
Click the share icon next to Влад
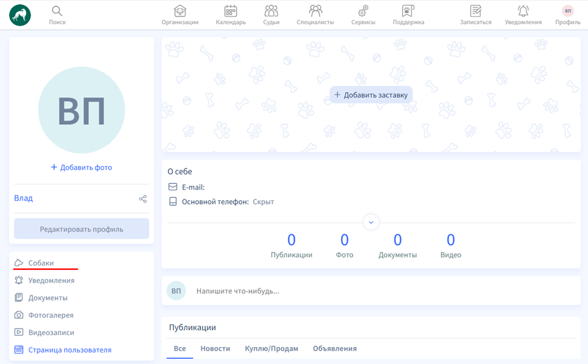coord(143,199)
